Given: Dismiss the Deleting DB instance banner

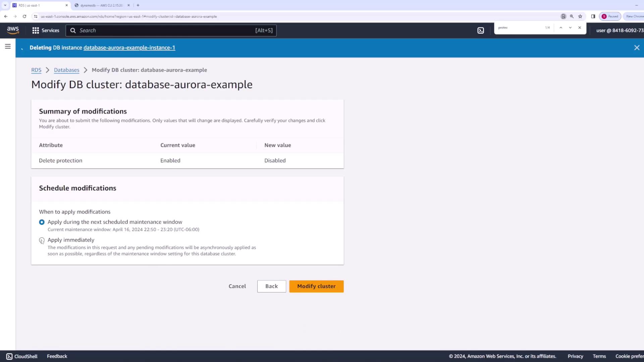Looking at the screenshot, I should 637,48.
